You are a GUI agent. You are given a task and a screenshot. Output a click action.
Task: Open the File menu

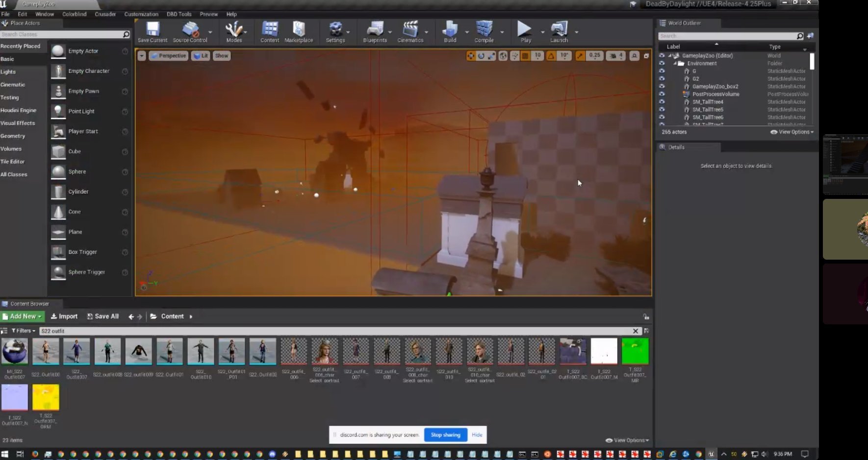click(x=5, y=14)
